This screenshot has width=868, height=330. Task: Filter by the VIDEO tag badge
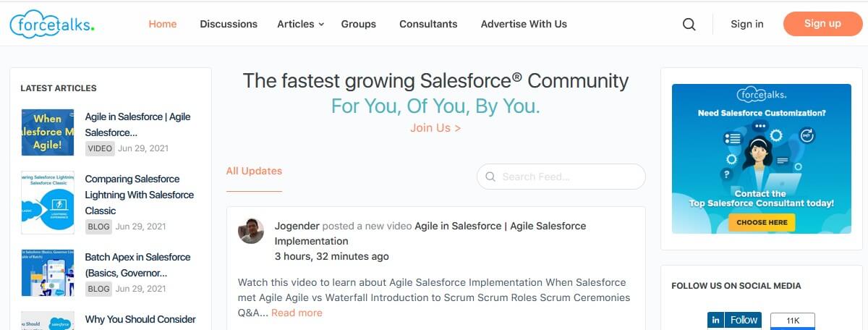(100, 148)
